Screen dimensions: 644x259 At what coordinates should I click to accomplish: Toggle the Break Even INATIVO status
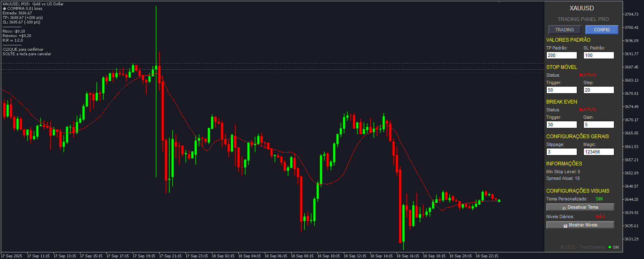[588, 110]
